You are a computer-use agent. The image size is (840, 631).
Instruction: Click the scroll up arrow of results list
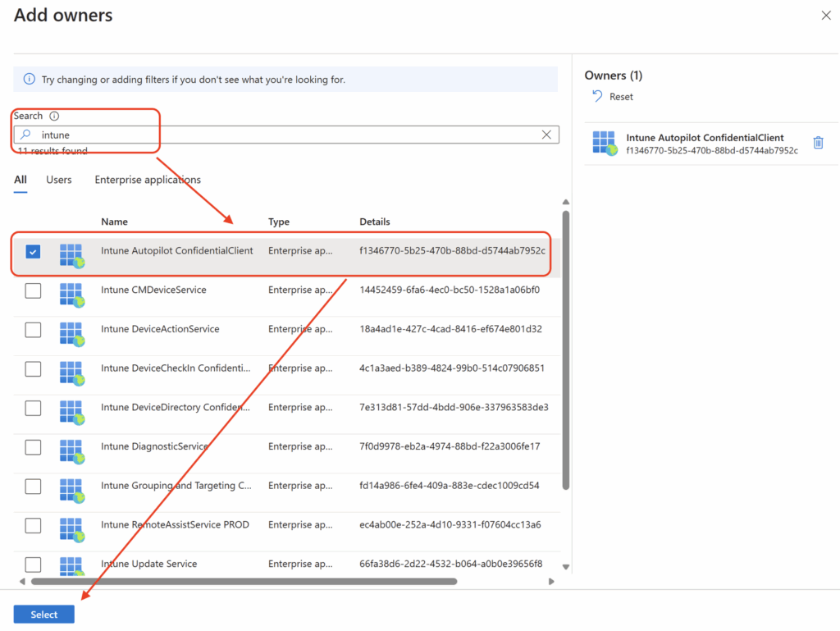[566, 202]
